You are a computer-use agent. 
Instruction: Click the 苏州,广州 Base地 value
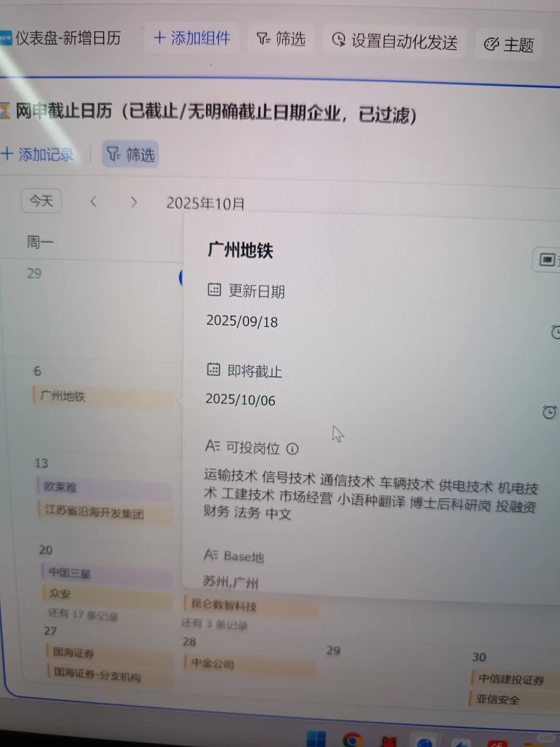pos(230,582)
